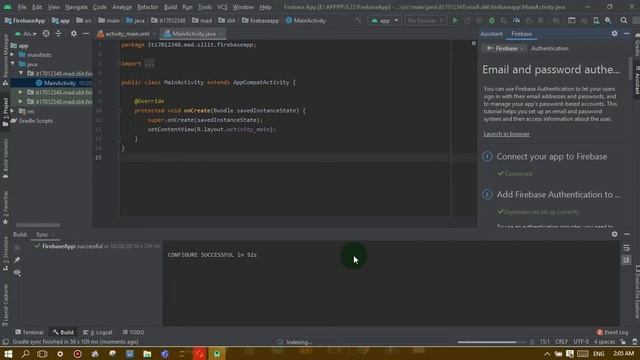Click the Project panel horizontal scrollbar

coord(38,225)
